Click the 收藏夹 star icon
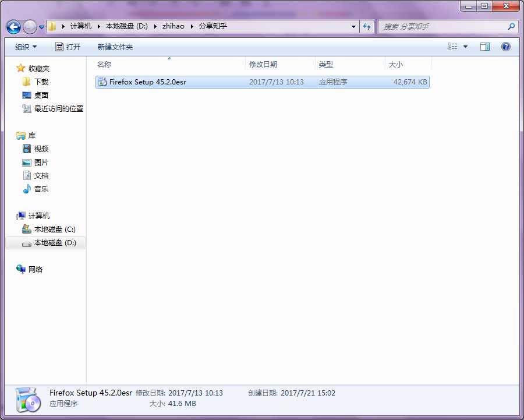524x420 pixels. (21, 68)
